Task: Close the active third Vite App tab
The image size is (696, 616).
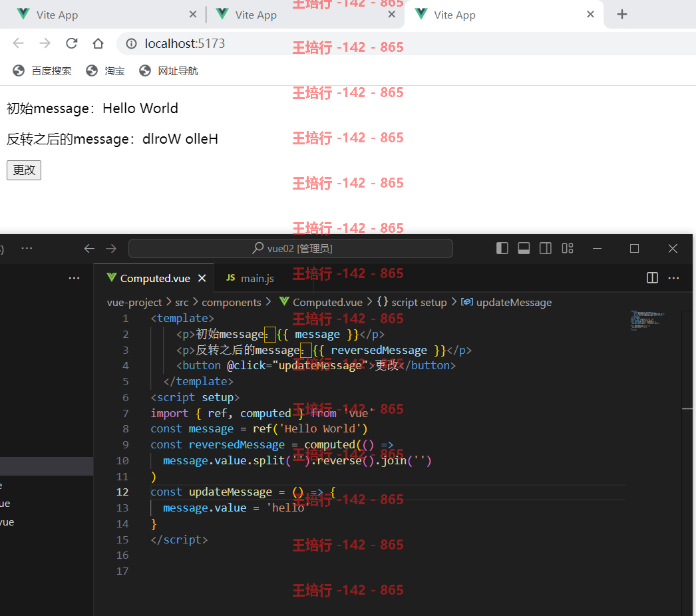Action: click(590, 14)
